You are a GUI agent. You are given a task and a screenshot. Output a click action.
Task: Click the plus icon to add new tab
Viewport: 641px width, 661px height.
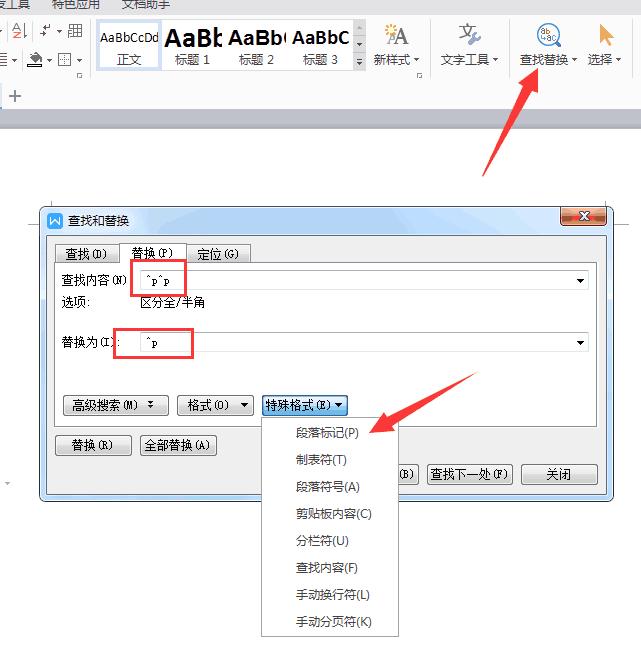pyautogui.click(x=15, y=96)
